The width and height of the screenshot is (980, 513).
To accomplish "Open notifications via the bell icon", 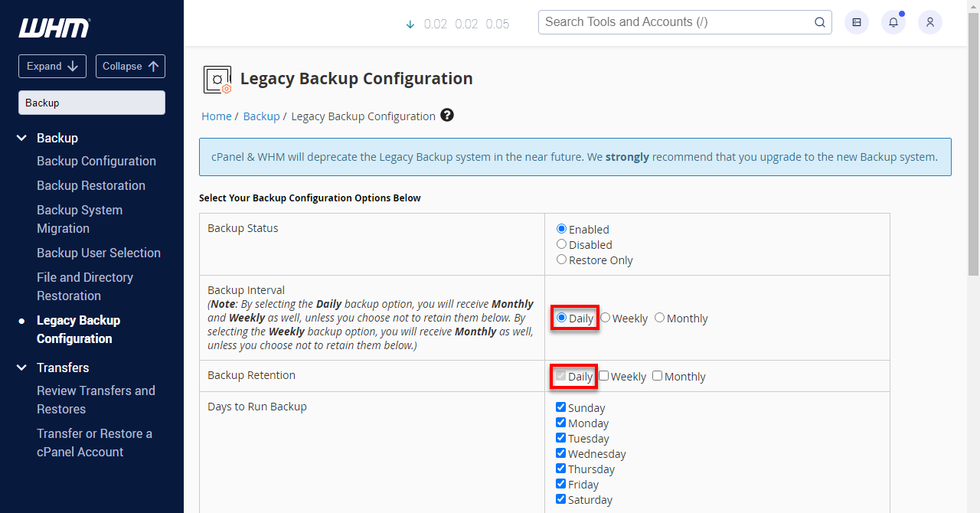I will click(893, 22).
